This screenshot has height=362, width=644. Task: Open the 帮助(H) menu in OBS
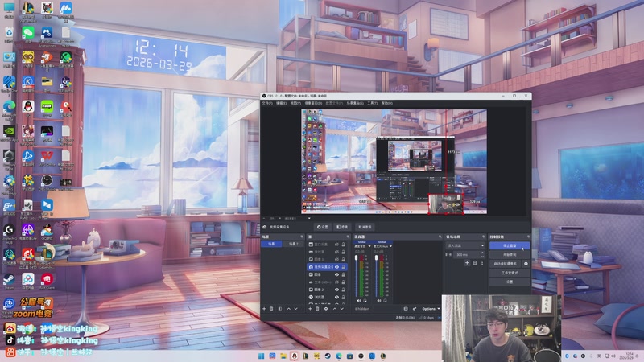[387, 103]
